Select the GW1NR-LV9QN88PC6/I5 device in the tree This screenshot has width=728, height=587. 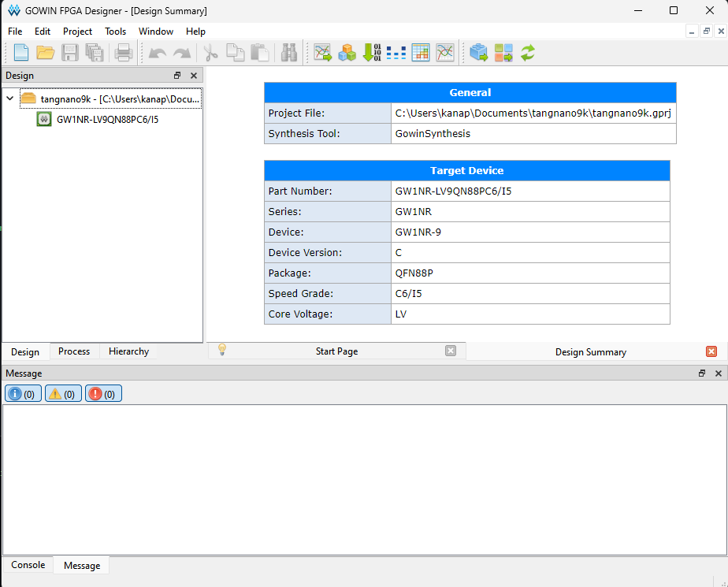tap(107, 120)
